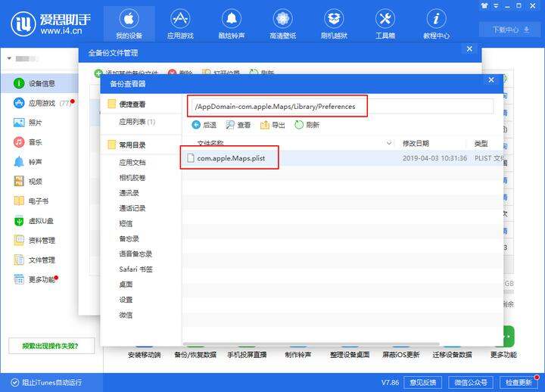Screen dimensions: 545x392
Task: Open the 我的设备 tab in top navigation
Action: [x=129, y=23]
